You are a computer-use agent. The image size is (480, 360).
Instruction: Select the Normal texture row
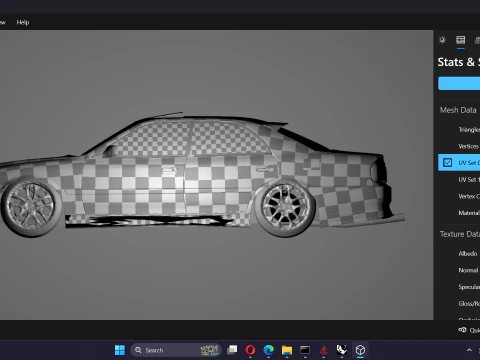(x=459, y=270)
